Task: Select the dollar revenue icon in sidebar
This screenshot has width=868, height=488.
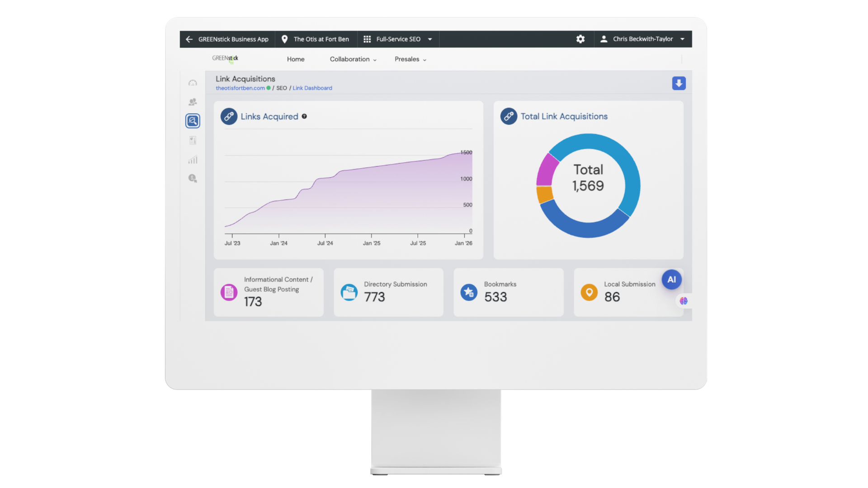Action: (193, 178)
